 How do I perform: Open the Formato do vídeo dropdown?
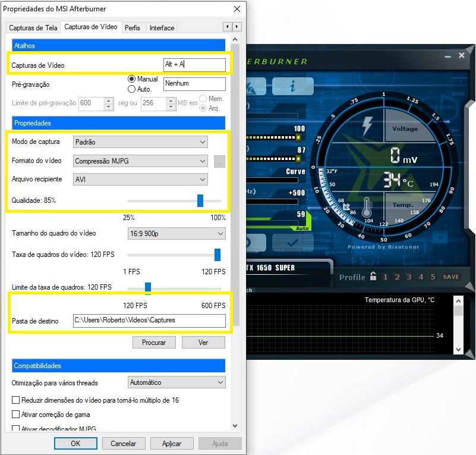(140, 161)
